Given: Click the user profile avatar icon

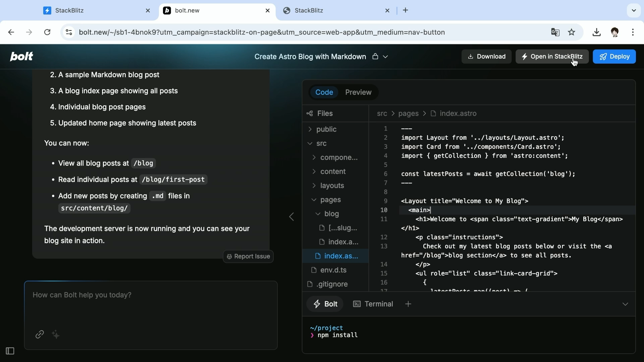Looking at the screenshot, I should [615, 32].
